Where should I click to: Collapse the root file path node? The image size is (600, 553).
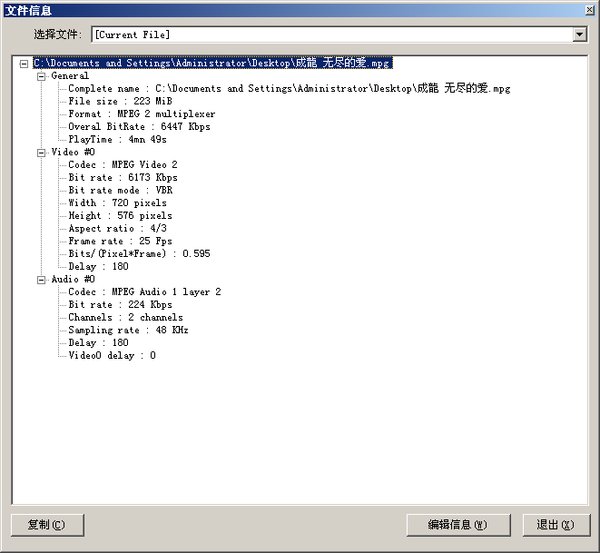(x=24, y=64)
